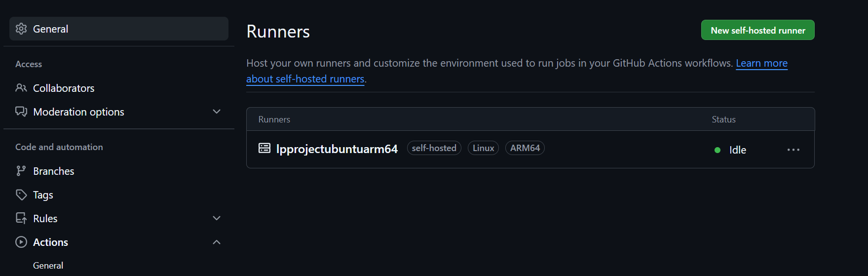Collapse the Actions section chevron
Screen dimensions: 868x276
click(x=217, y=242)
